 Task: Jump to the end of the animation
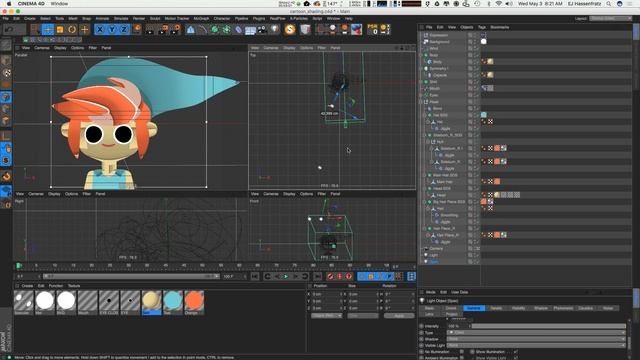point(318,276)
